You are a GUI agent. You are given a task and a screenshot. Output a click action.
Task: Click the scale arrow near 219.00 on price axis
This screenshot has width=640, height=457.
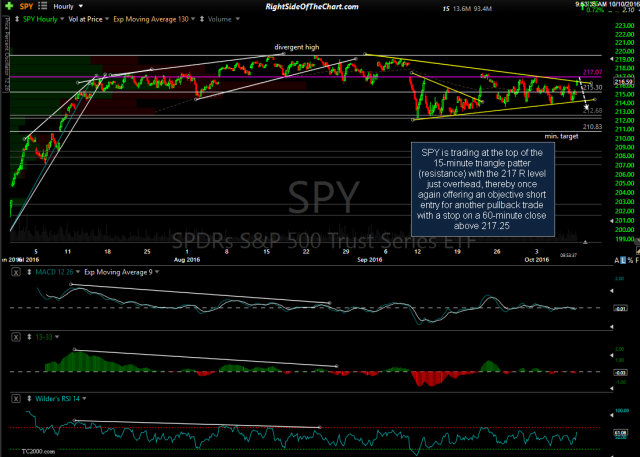[611, 59]
